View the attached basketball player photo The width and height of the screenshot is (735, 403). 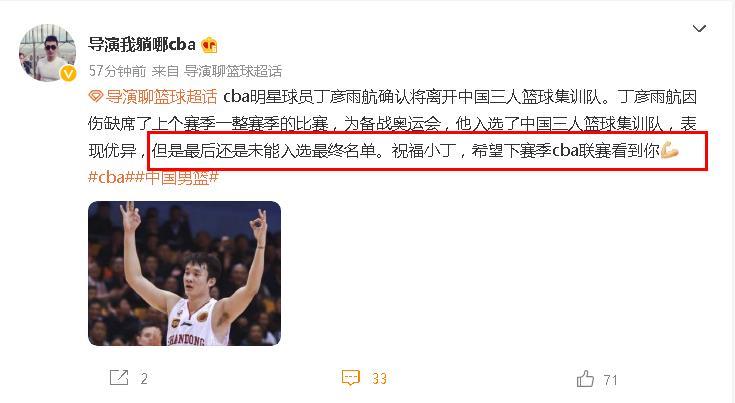click(x=184, y=273)
